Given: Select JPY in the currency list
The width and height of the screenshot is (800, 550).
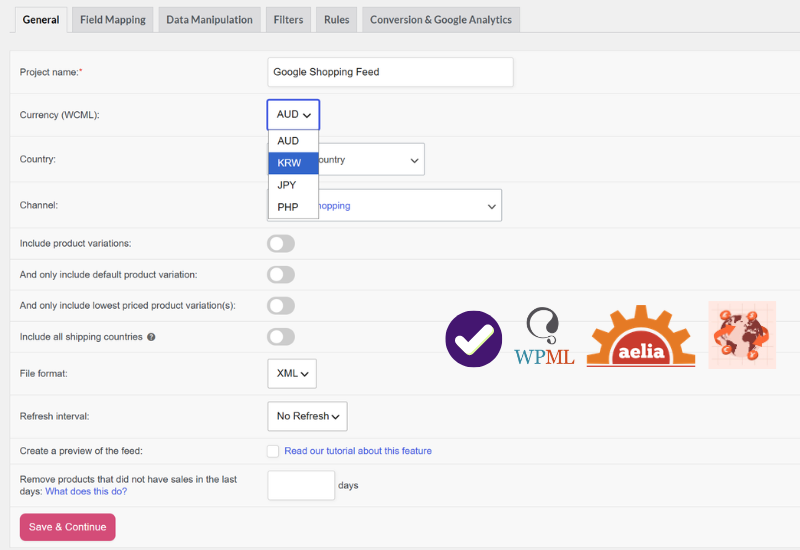Looking at the screenshot, I should [x=293, y=185].
